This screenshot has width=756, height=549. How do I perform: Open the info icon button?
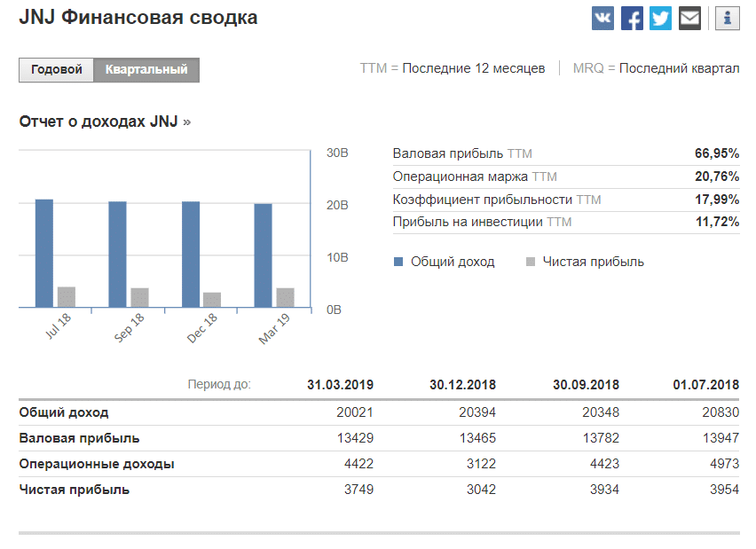coord(727,19)
